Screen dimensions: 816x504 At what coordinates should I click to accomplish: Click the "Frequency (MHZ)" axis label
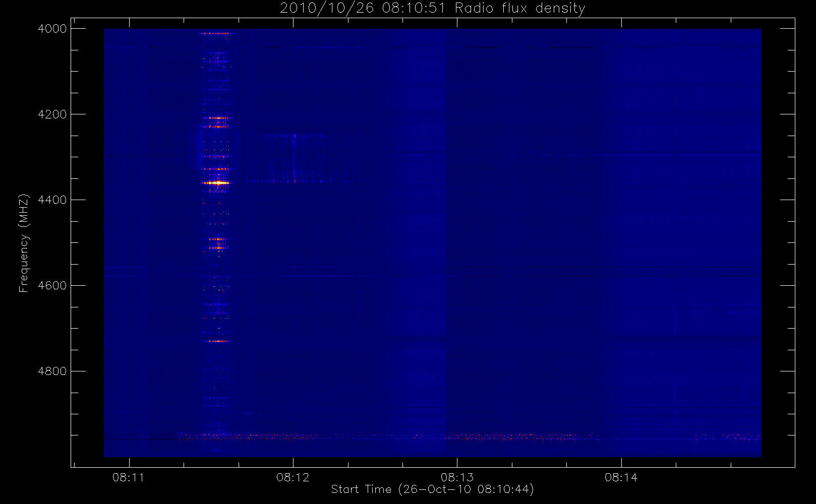(x=24, y=243)
